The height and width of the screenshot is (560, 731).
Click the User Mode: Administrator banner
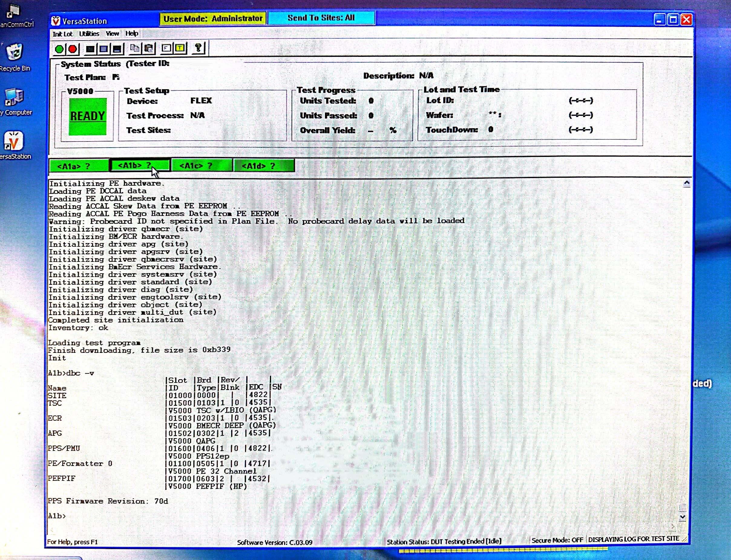(213, 19)
